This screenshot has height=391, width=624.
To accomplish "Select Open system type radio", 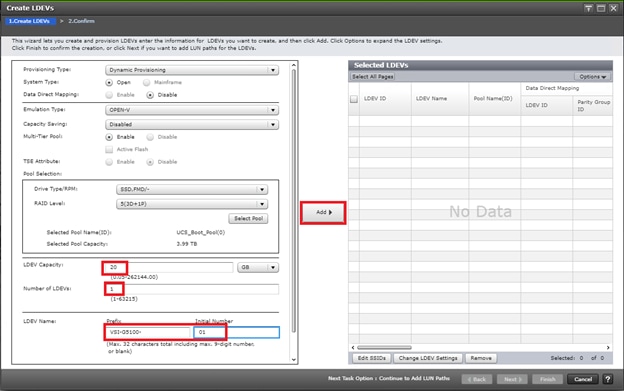I will click(x=109, y=82).
